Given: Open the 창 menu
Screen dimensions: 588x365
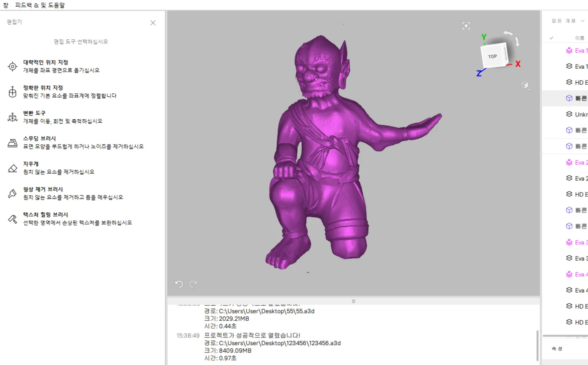Looking at the screenshot, I should point(6,5).
